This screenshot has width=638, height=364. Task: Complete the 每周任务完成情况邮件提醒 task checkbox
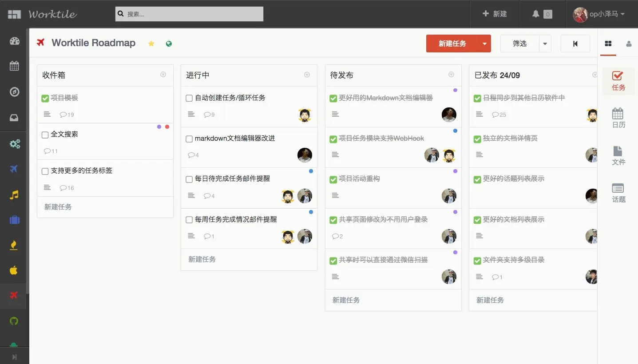click(189, 220)
